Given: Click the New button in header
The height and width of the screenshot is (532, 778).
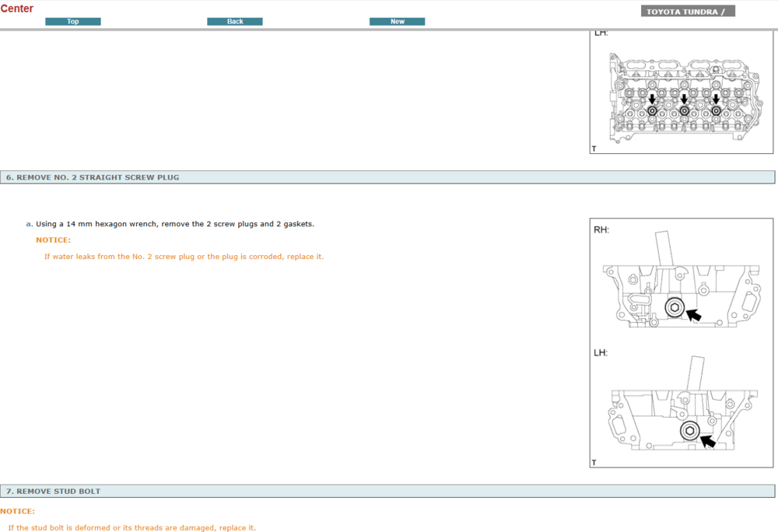Looking at the screenshot, I should (397, 22).
